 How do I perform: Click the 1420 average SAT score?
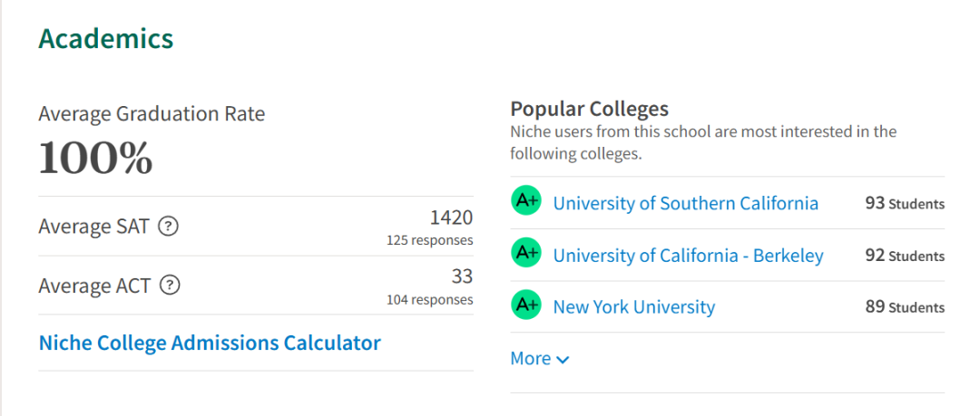(x=451, y=218)
